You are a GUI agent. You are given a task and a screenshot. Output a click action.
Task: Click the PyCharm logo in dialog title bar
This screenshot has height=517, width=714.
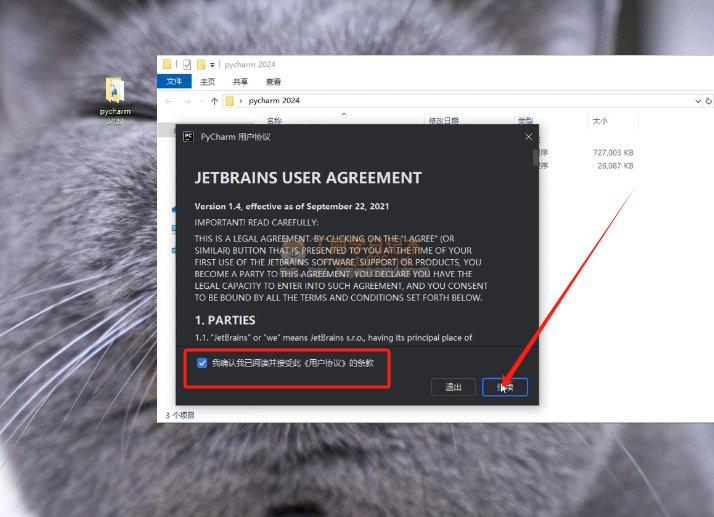click(188, 136)
